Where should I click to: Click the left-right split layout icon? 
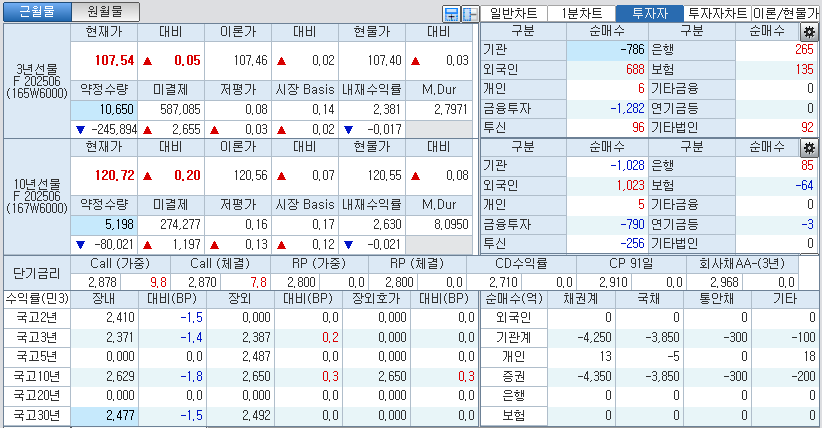(470, 14)
